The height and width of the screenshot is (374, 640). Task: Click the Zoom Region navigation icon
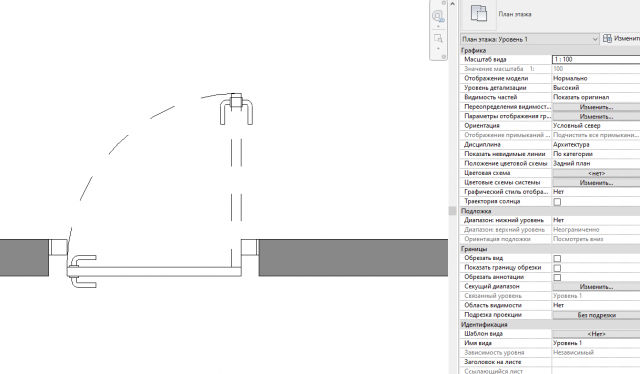coord(438,38)
